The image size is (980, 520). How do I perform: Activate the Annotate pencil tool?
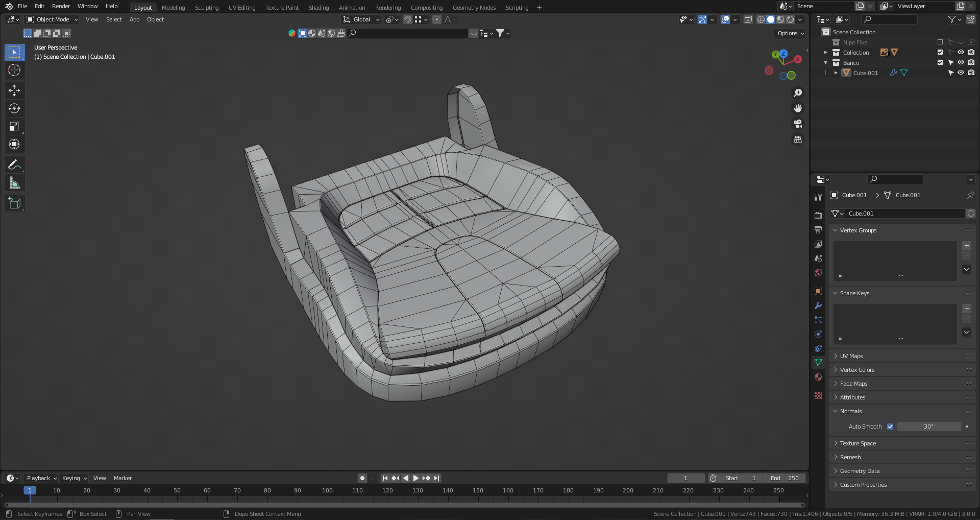tap(14, 164)
